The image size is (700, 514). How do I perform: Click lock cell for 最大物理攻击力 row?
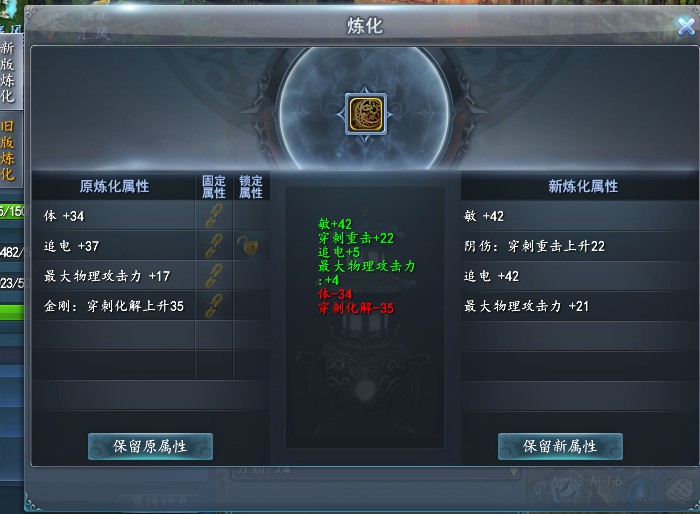[x=251, y=276]
